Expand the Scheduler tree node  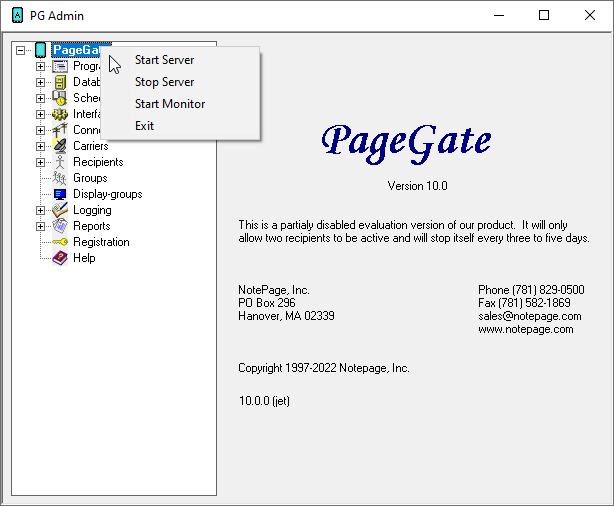coord(40,98)
